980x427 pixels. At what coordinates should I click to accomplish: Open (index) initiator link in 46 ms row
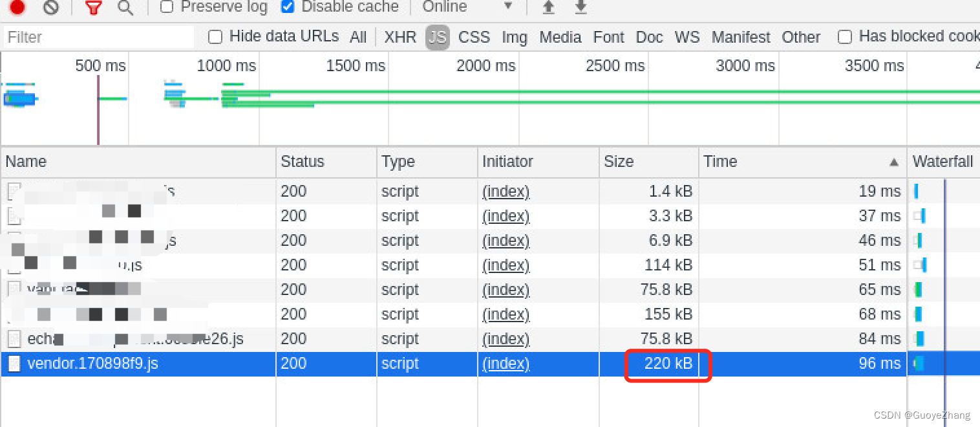click(506, 241)
